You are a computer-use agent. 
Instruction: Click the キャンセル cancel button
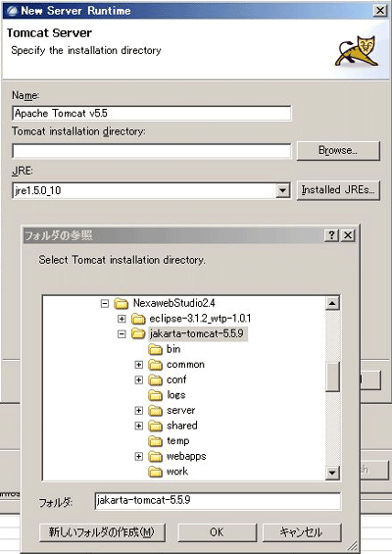(302, 532)
